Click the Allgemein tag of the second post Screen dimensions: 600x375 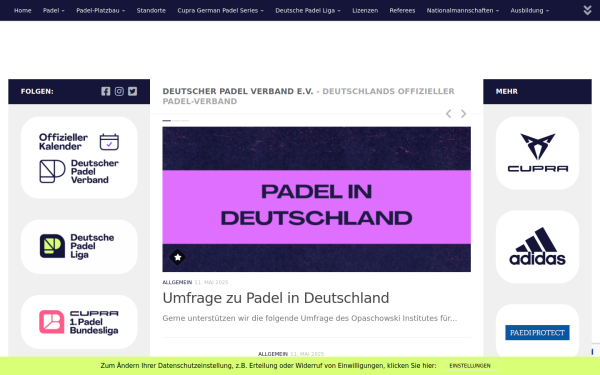click(273, 354)
